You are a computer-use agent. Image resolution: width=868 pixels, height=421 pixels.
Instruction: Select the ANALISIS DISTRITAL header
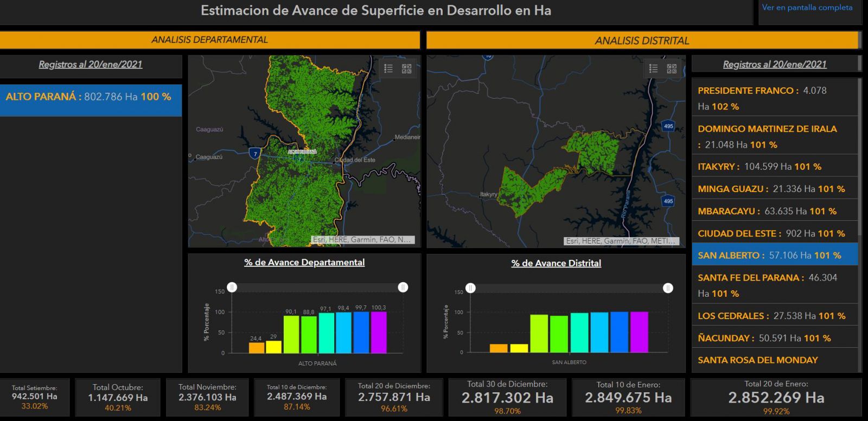[x=642, y=41]
